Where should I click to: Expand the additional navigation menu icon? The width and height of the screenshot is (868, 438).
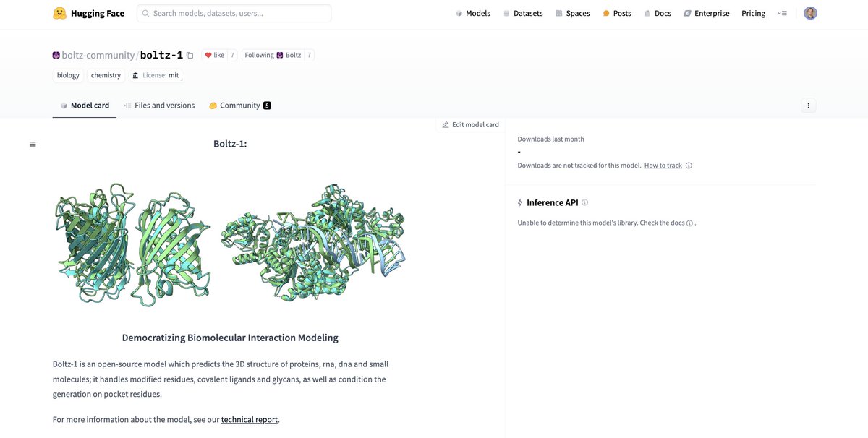tap(782, 13)
